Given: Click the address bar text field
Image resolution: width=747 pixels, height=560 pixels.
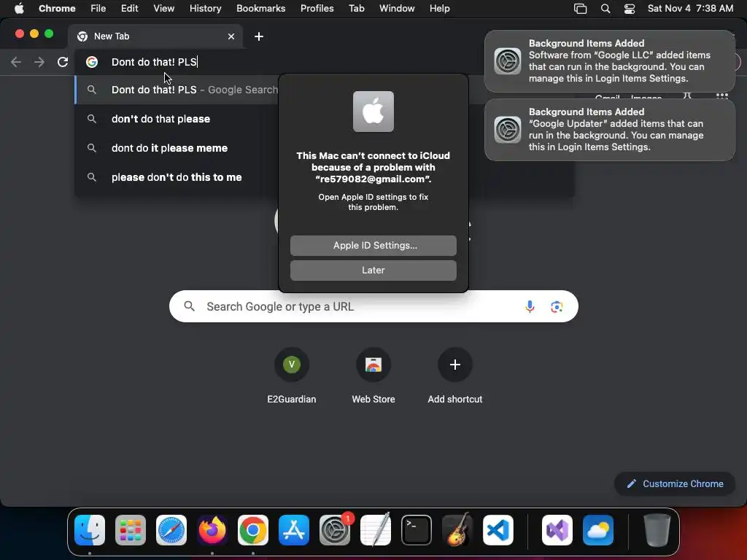Looking at the screenshot, I should [281, 62].
